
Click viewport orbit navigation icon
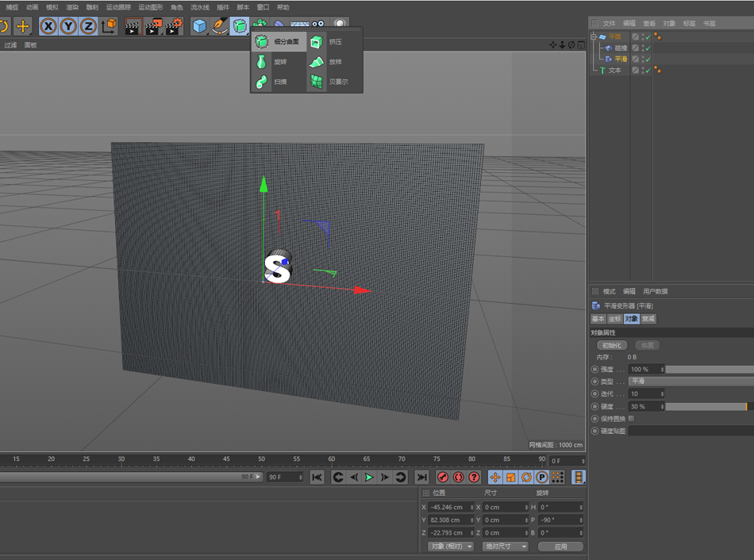(571, 44)
